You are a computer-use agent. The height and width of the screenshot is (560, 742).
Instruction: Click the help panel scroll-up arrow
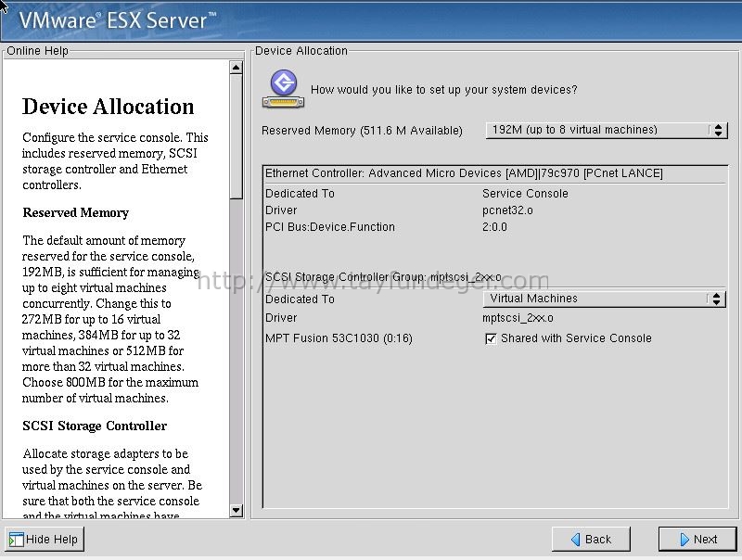coord(237,68)
